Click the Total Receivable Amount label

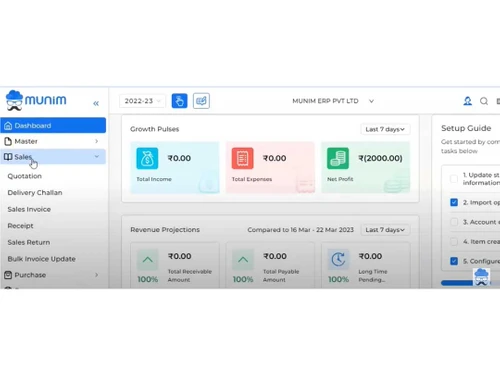pos(190,276)
